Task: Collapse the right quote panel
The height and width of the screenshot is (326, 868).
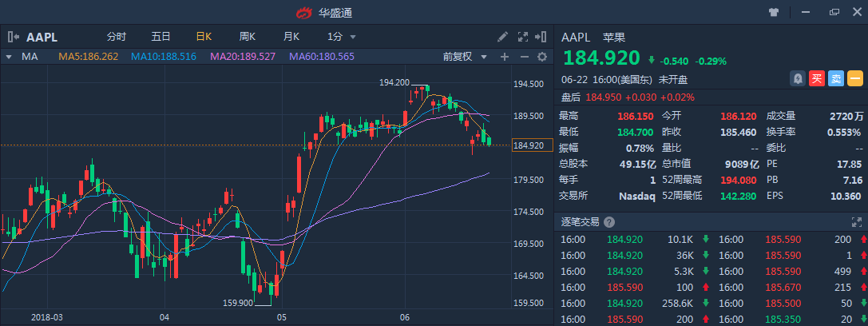Action: tap(542, 37)
